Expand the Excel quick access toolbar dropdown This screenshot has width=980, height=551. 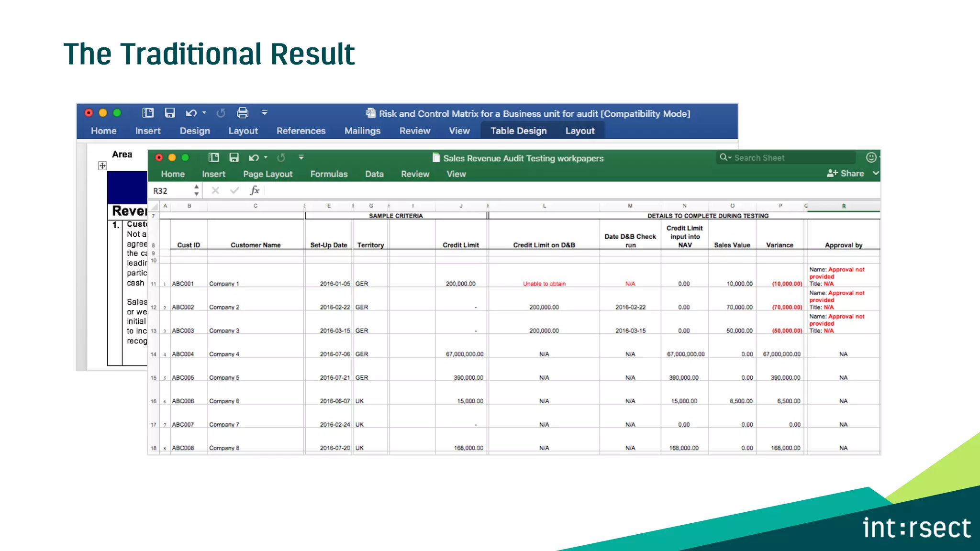[301, 157]
